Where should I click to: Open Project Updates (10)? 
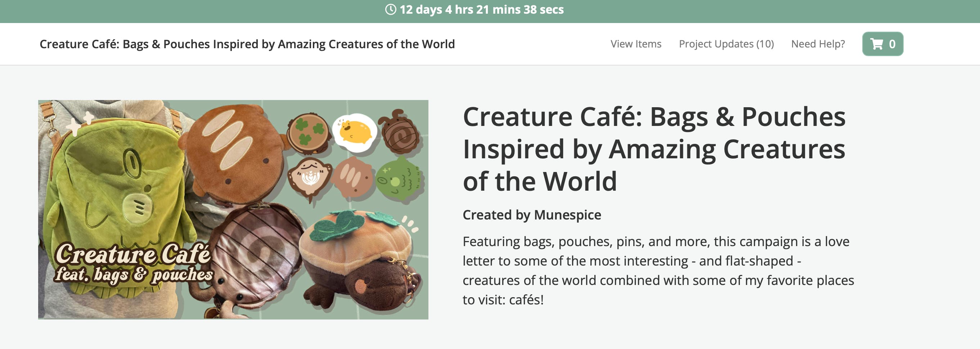tap(726, 44)
